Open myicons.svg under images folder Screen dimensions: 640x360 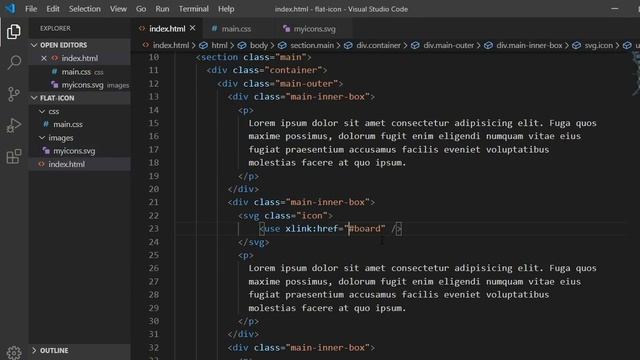pyautogui.click(x=80, y=151)
